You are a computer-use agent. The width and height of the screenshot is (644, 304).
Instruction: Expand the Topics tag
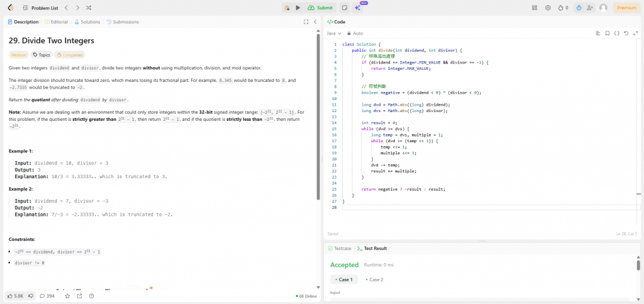[x=42, y=55]
